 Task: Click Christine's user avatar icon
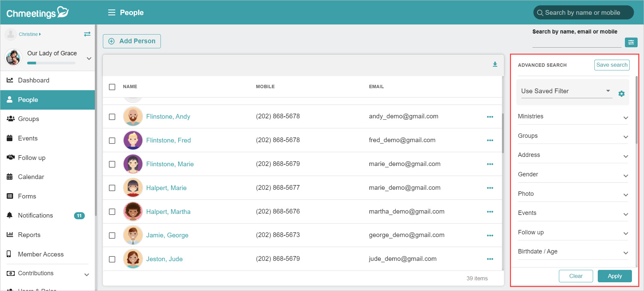tap(11, 34)
